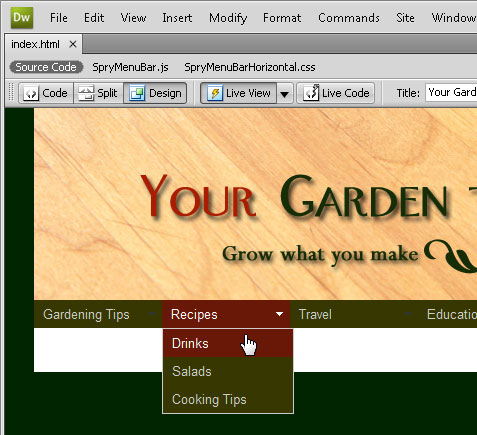Open the File menu
The height and width of the screenshot is (435, 477).
[x=59, y=18]
